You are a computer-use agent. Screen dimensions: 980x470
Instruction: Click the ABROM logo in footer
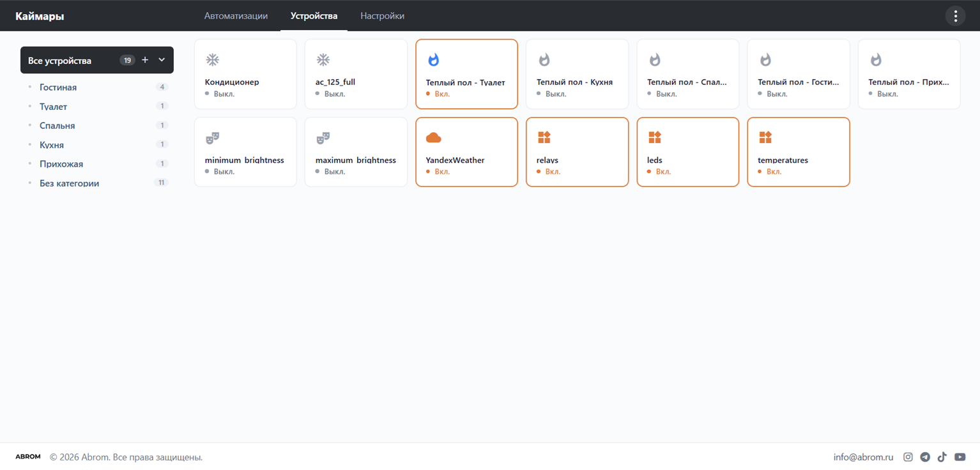28,457
